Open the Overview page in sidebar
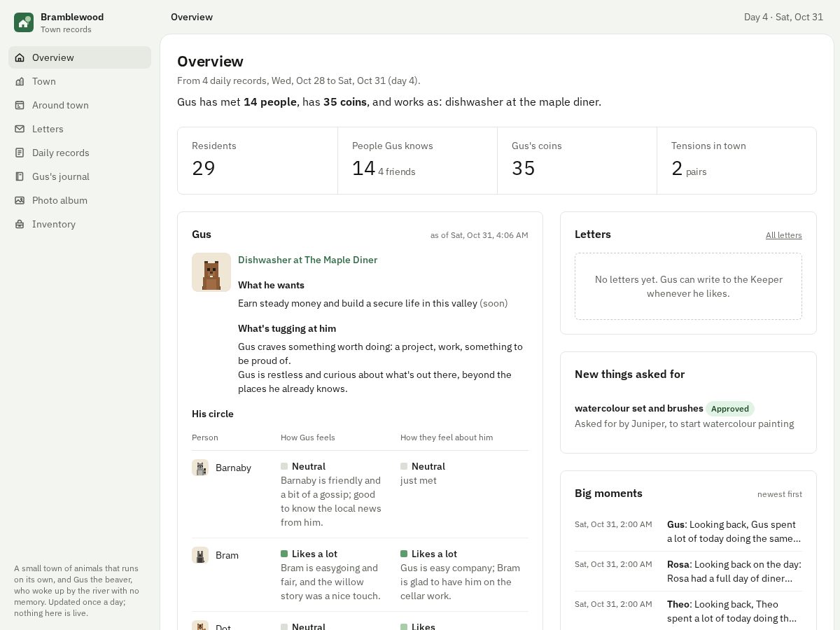The image size is (840, 630). coord(80,57)
